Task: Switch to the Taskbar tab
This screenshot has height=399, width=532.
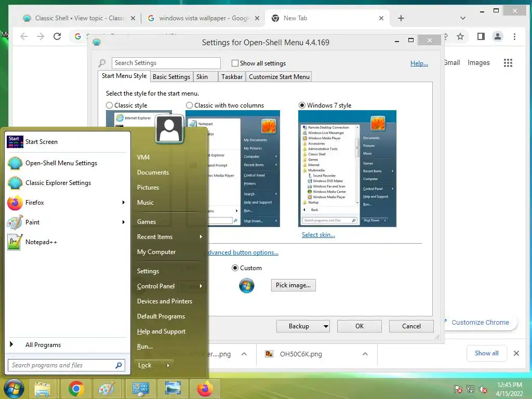Action: 232,77
